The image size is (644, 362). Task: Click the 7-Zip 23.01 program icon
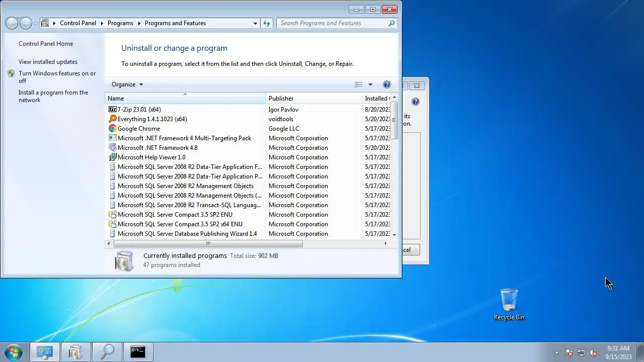pyautogui.click(x=113, y=109)
